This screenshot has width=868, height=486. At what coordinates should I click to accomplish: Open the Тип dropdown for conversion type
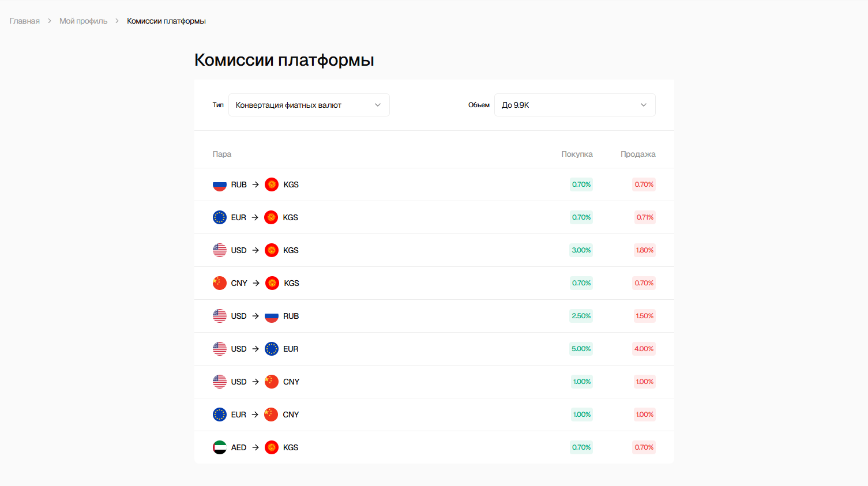309,105
